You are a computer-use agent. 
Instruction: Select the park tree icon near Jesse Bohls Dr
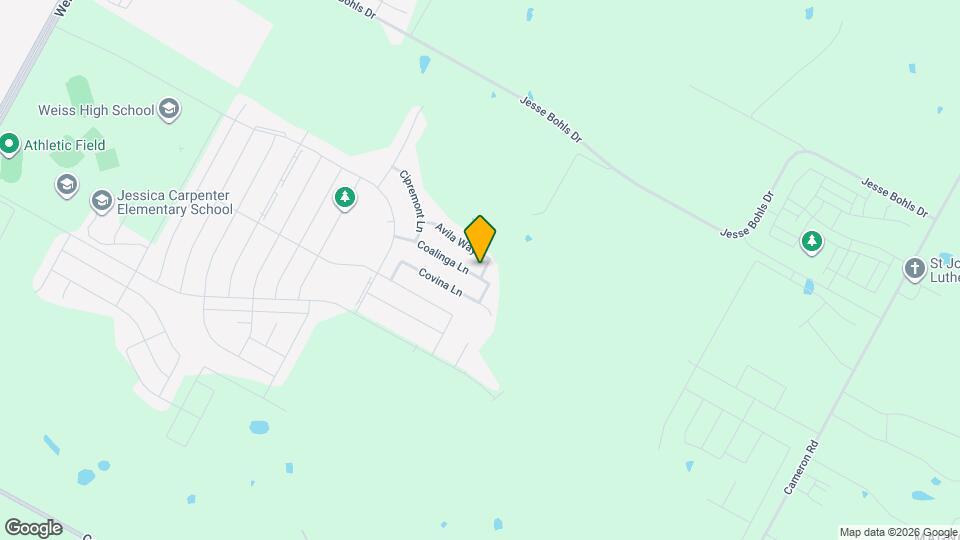[812, 242]
